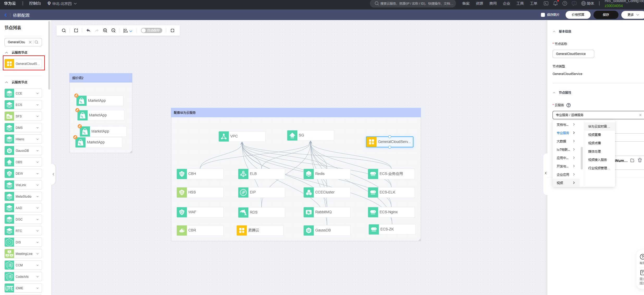Collapse the first 云服务节点 section
Screen dimensions: 644x295
click(x=7, y=53)
